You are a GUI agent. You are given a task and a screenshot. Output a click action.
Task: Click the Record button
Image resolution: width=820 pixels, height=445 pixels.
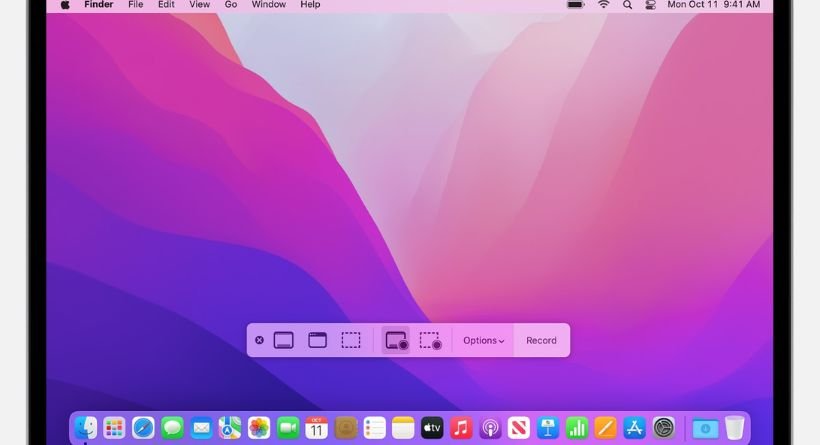pos(541,340)
